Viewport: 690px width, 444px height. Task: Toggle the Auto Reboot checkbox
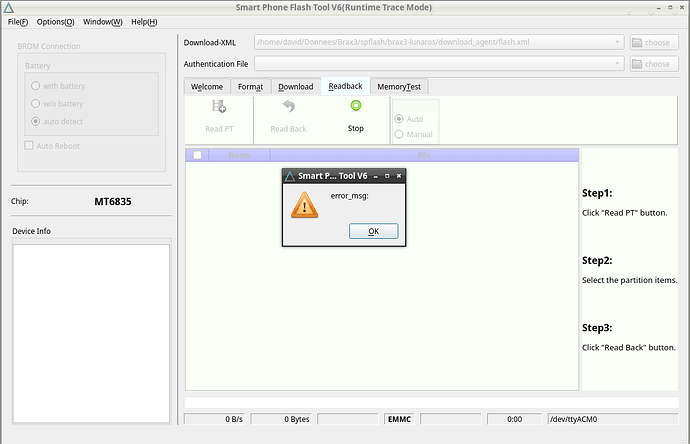[x=29, y=146]
